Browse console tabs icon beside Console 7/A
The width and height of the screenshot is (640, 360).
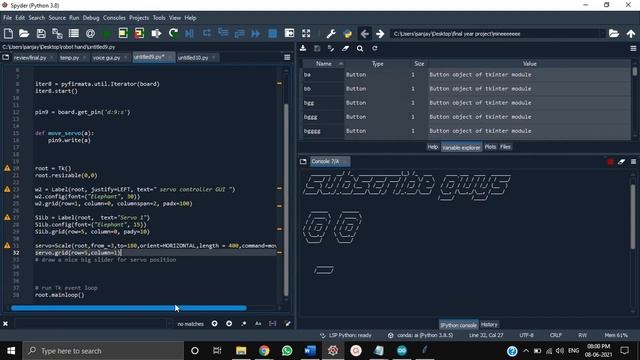pyautogui.click(x=303, y=162)
